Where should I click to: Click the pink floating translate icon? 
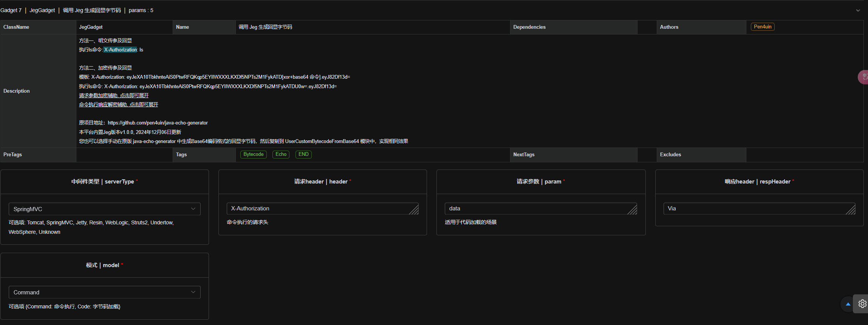coord(863,77)
